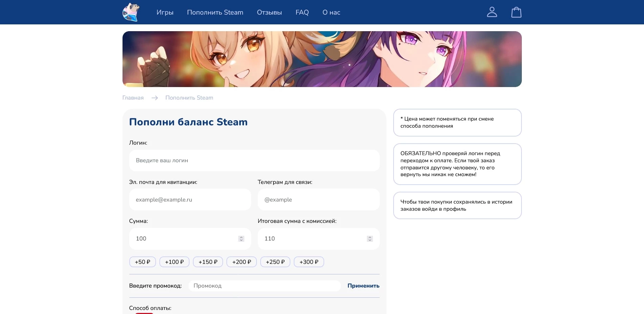Screen dimensions: 644x314
Task: Click the total sum stepper arrows
Action: click(x=370, y=239)
